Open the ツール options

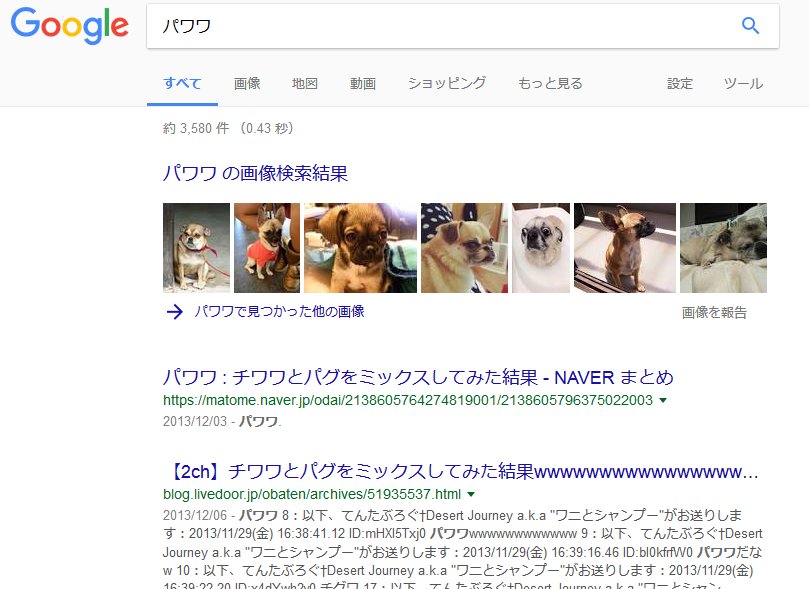pyautogui.click(x=743, y=83)
